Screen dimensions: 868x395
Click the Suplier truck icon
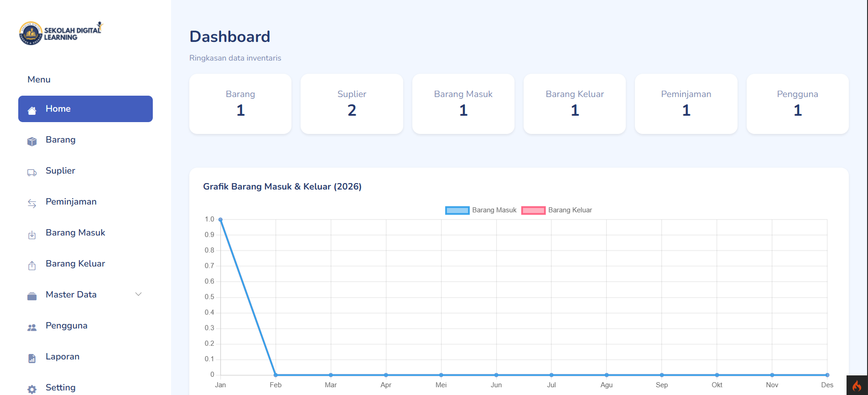pos(32,172)
